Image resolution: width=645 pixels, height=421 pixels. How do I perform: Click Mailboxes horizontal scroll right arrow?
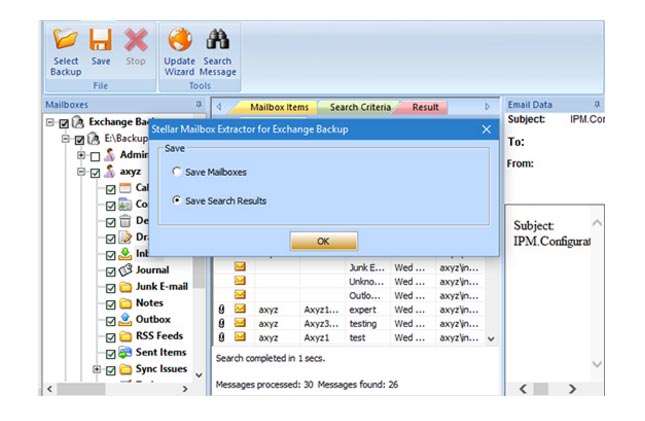pos(185,389)
